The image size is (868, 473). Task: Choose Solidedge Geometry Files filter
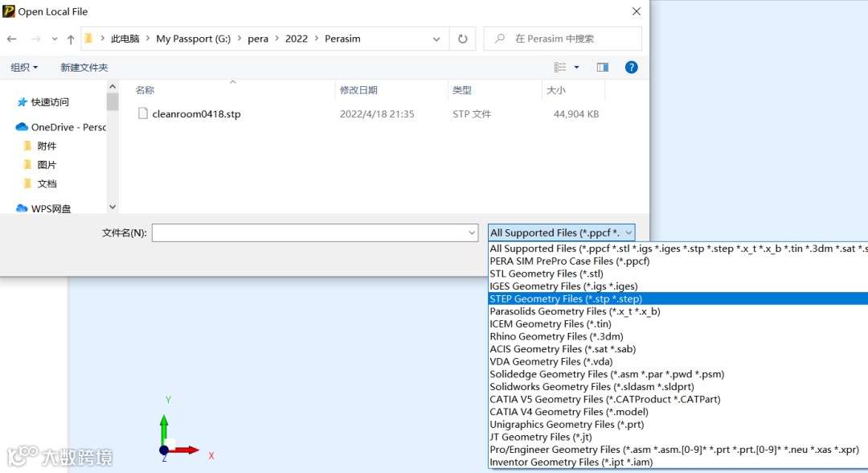678,374
